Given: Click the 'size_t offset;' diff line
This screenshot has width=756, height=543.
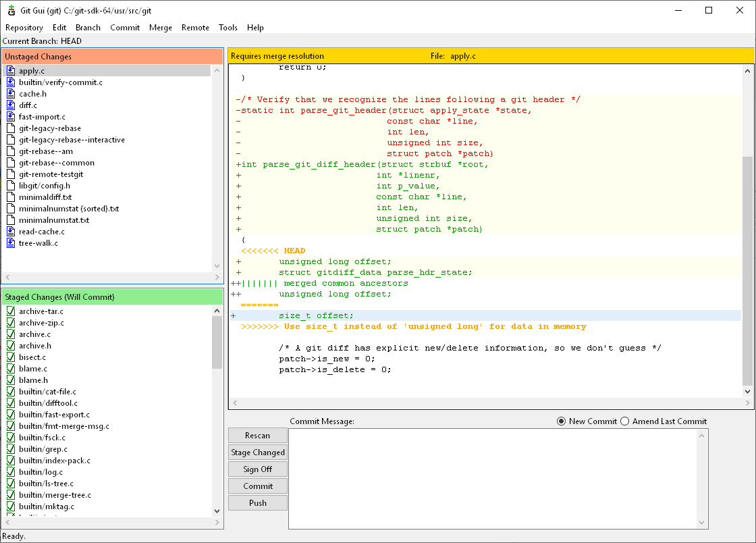Looking at the screenshot, I should pos(485,316).
